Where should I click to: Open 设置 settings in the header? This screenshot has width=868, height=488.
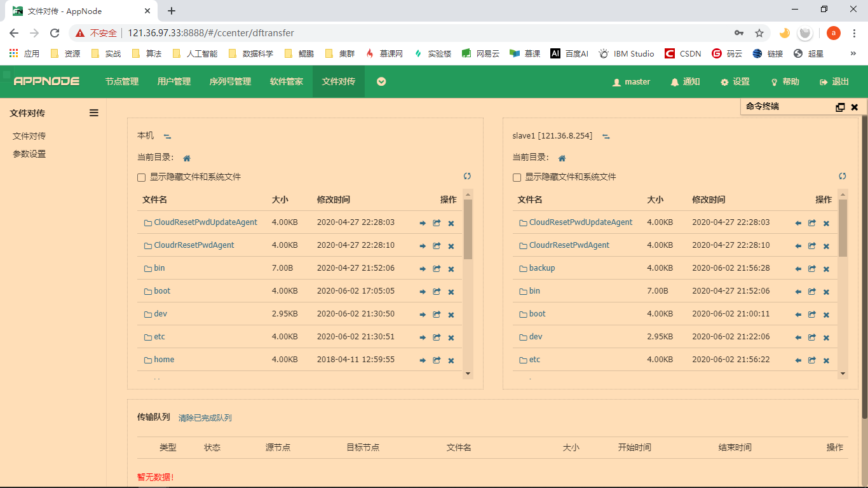point(735,81)
